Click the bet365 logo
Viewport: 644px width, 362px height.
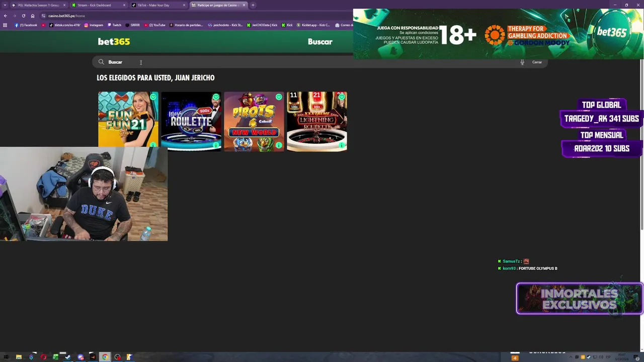[114, 42]
